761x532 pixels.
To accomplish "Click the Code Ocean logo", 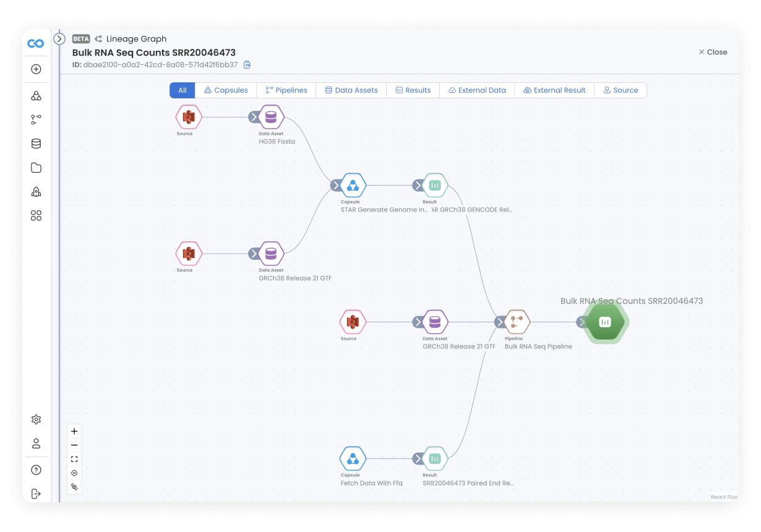I will 36,42.
